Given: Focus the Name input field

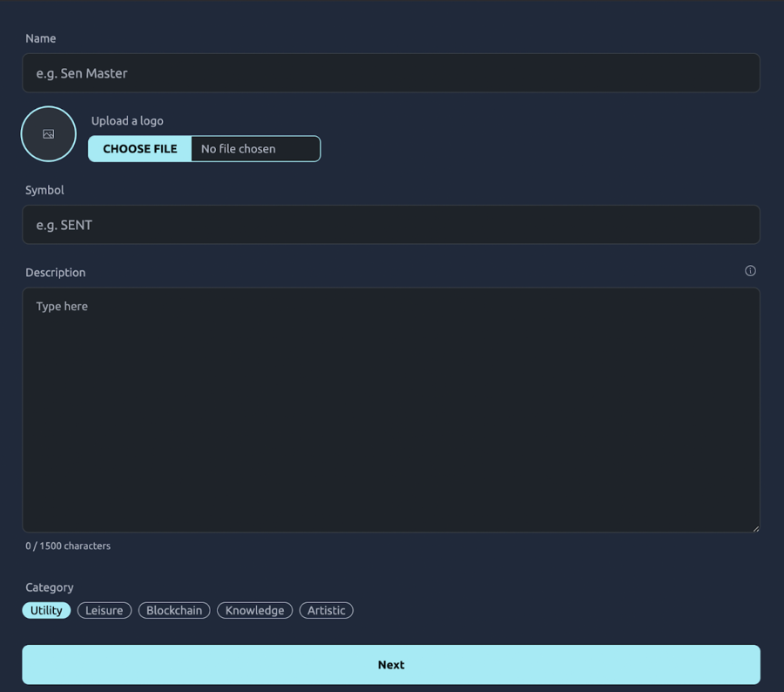Looking at the screenshot, I should pyautogui.click(x=391, y=73).
